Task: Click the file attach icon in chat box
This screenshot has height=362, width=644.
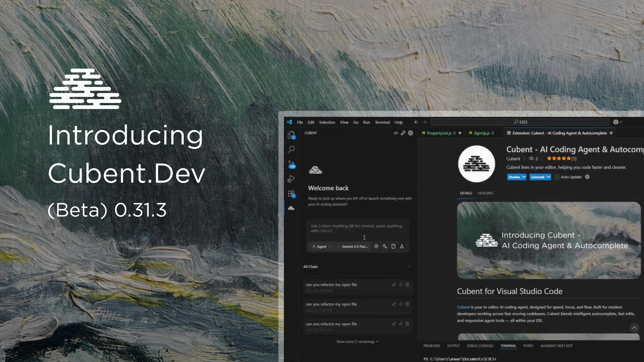Action: (393, 246)
